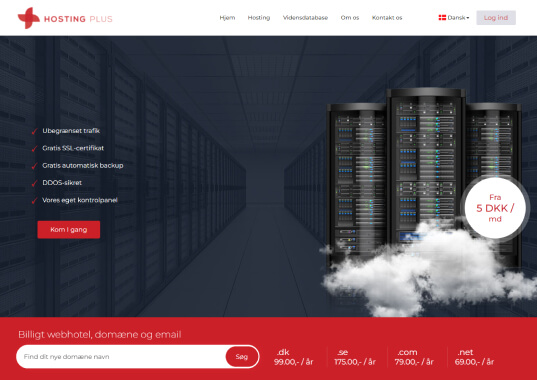Select the 'DDOS-sikret' text
This screenshot has width=537, height=380.
click(62, 183)
